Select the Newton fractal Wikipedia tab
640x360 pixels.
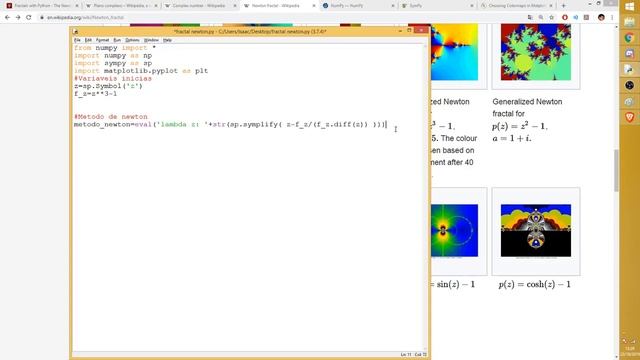coord(279,6)
